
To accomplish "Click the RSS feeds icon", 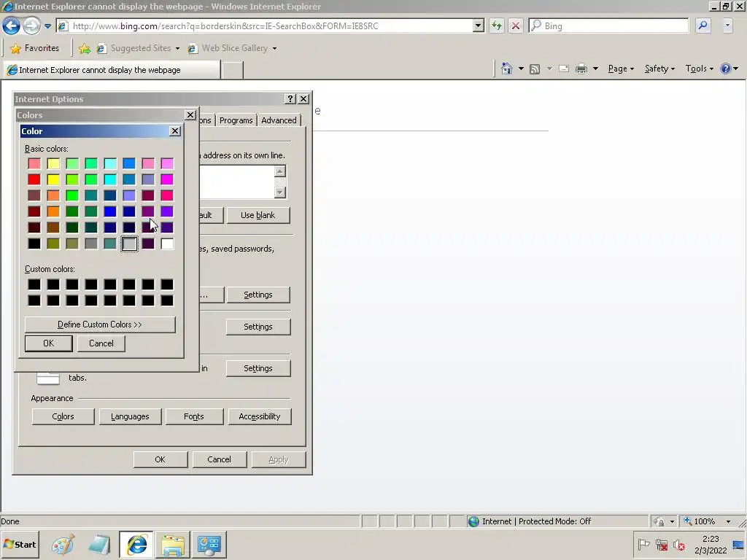I will click(535, 69).
